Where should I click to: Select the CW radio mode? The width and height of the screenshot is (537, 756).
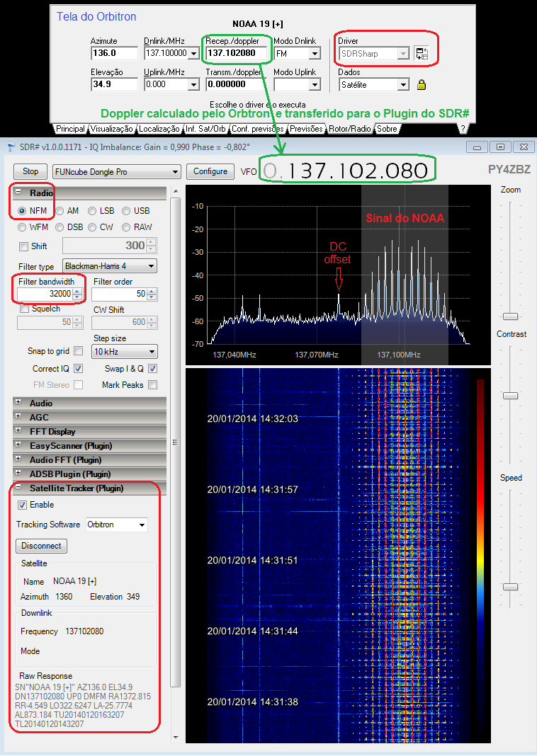91,227
